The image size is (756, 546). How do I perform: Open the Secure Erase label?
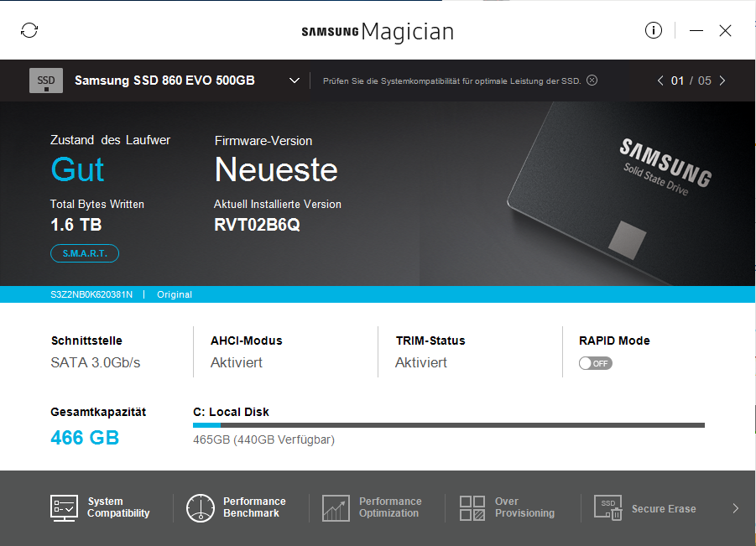664,509
